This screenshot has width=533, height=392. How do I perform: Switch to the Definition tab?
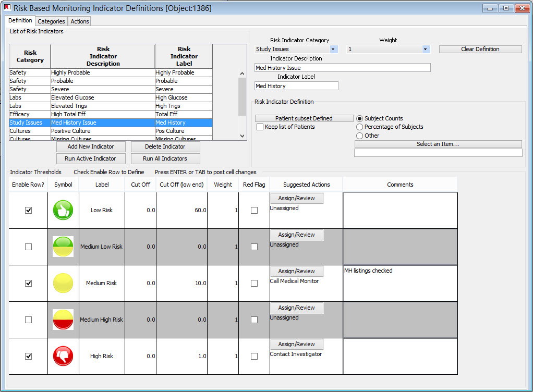20,20
